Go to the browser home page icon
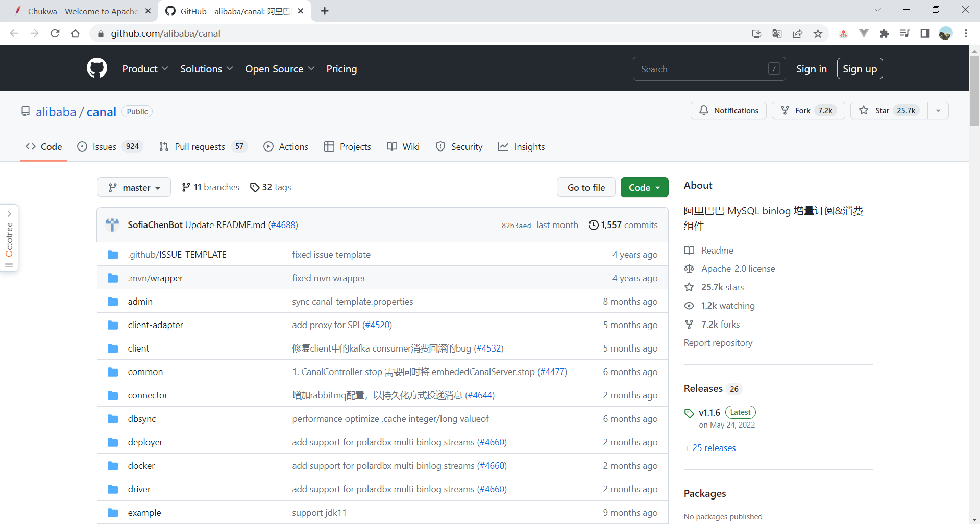This screenshot has height=524, width=980. (x=75, y=33)
